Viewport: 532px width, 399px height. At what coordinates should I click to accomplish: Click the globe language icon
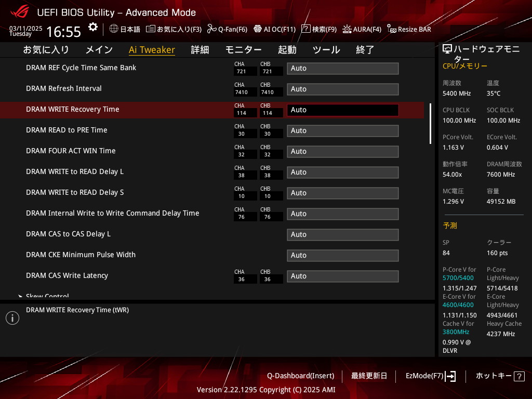pos(114,29)
